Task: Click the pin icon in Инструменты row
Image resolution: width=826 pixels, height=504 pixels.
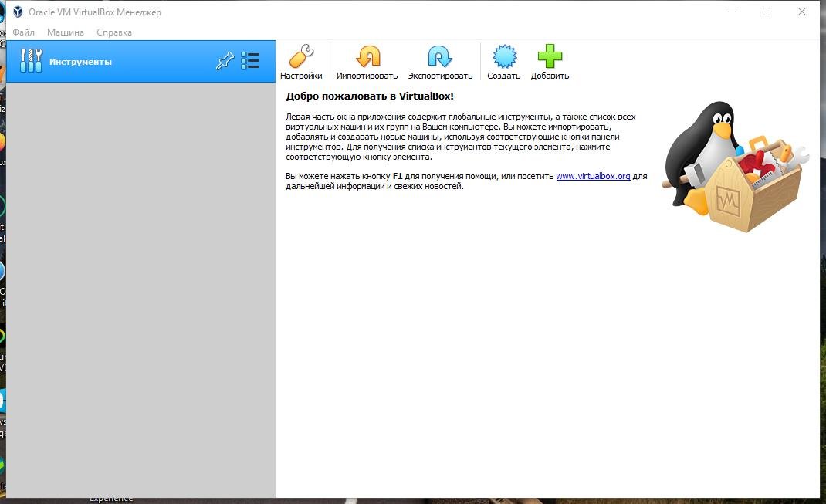Action: (x=225, y=61)
